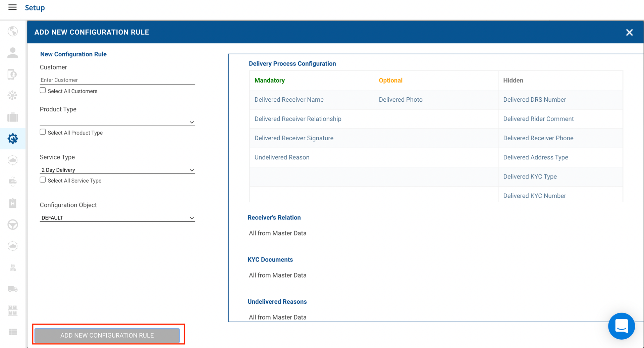Image resolution: width=644 pixels, height=348 pixels.
Task: Click the briefcase icon in the sidebar
Action: pyautogui.click(x=13, y=117)
